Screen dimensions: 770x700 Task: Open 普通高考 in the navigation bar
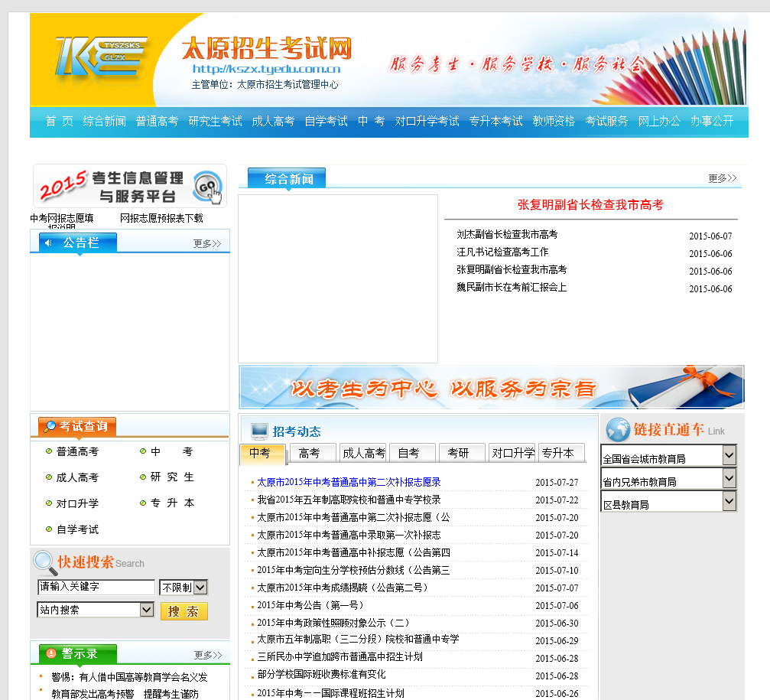click(158, 122)
